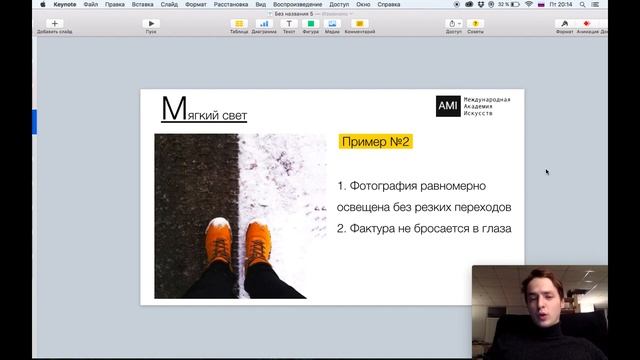Click the document title Без названия 5
This screenshot has height=360, width=640.
(x=294, y=14)
